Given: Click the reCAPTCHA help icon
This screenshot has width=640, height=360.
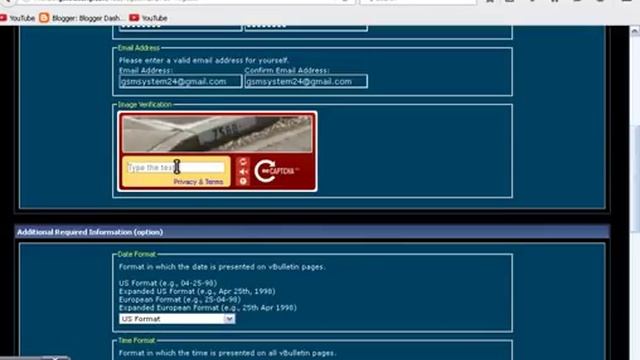Looking at the screenshot, I should [x=243, y=181].
